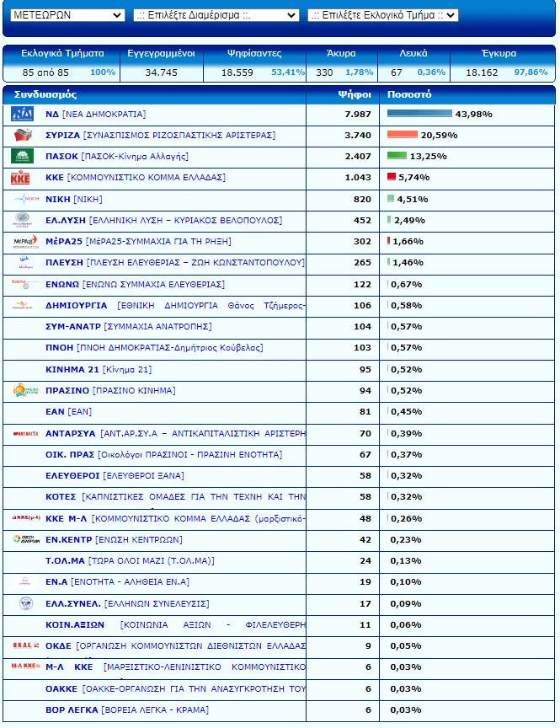Viewport: 560px width, 728px height.
Task: Click the 18.162 valid votes value
Action: click(482, 72)
